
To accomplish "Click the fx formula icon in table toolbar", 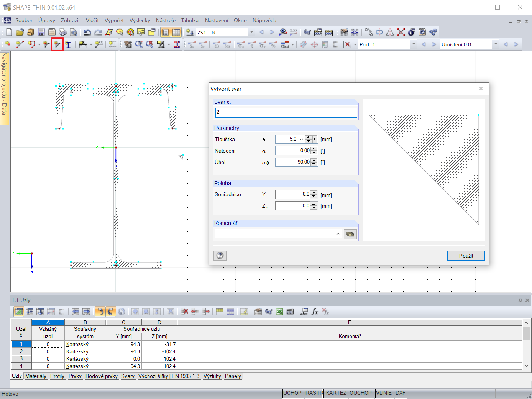I will [315, 312].
